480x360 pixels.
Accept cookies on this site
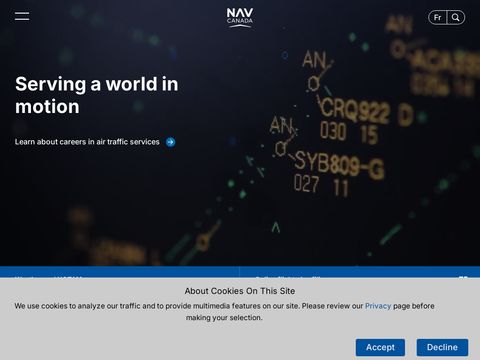(380, 347)
